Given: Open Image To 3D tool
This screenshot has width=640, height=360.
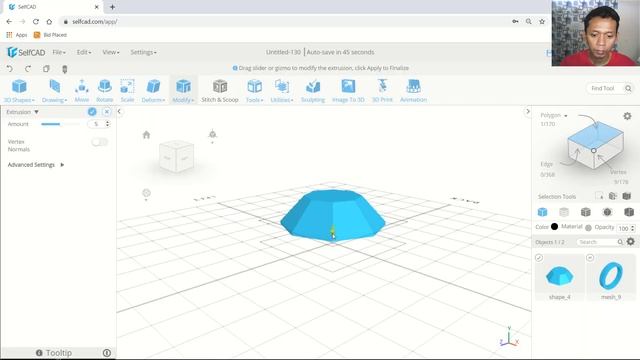Looking at the screenshot, I should (x=348, y=91).
